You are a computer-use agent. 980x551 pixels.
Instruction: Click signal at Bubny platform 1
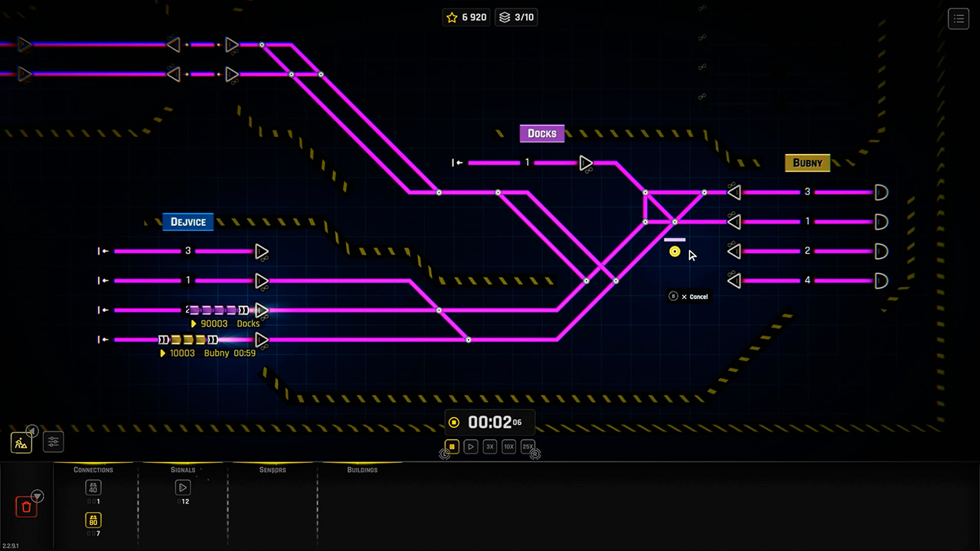[733, 222]
